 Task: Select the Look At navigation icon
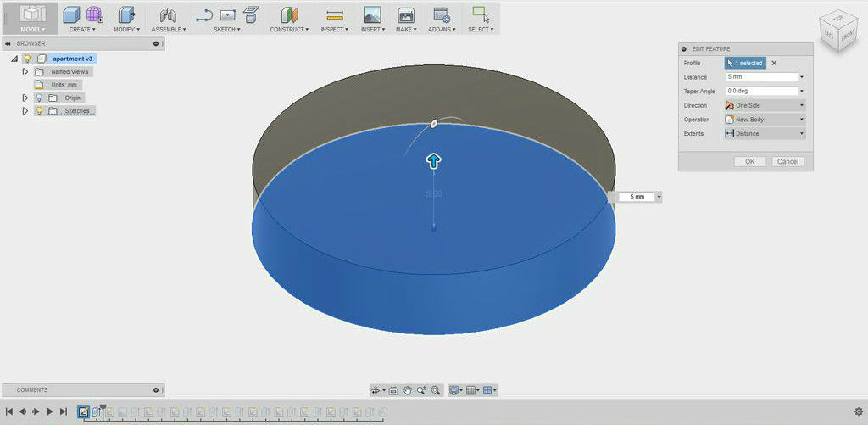pos(393,391)
